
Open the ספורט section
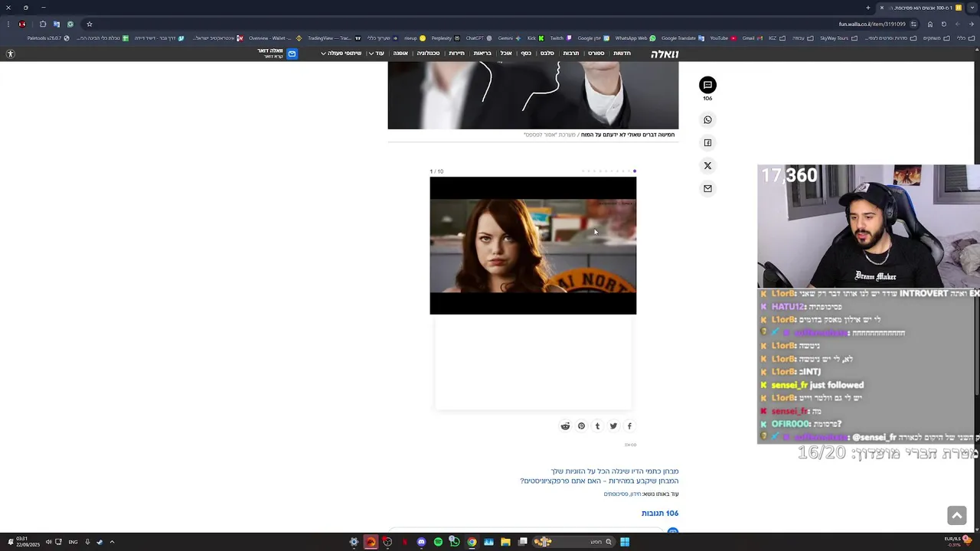[596, 54]
